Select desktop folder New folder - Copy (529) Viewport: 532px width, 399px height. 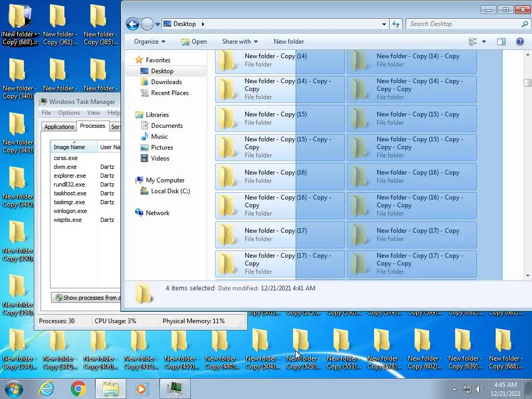pos(303,349)
